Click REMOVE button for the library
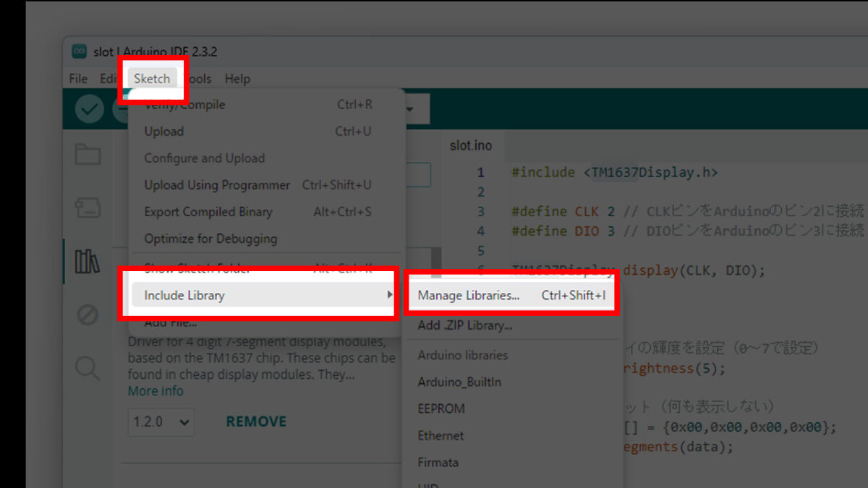Viewport: 868px width, 488px height. pyautogui.click(x=256, y=421)
